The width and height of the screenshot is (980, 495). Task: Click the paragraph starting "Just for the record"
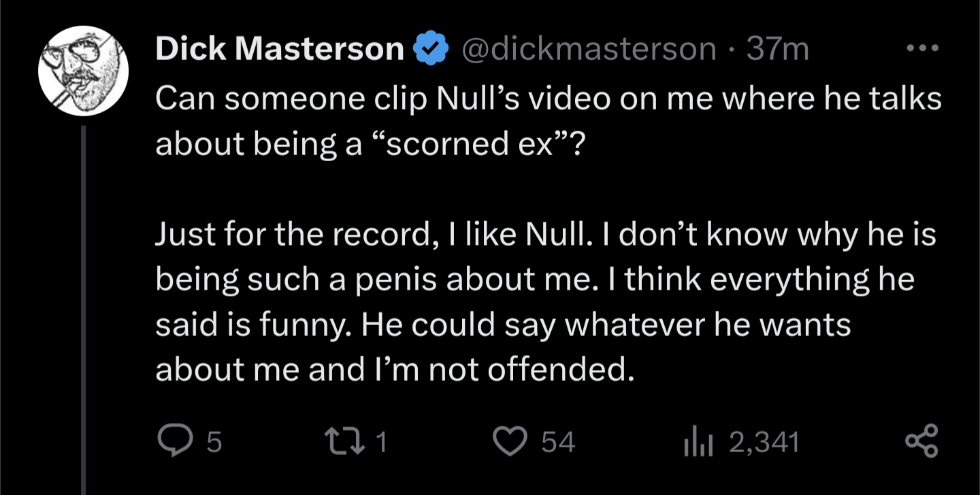544,302
